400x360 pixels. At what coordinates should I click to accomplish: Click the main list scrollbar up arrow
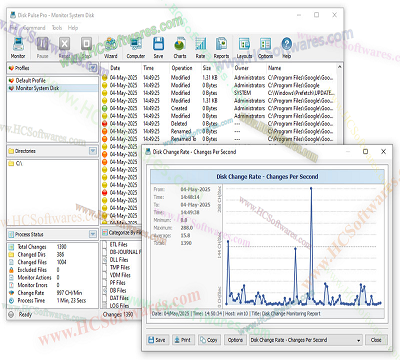(340, 67)
